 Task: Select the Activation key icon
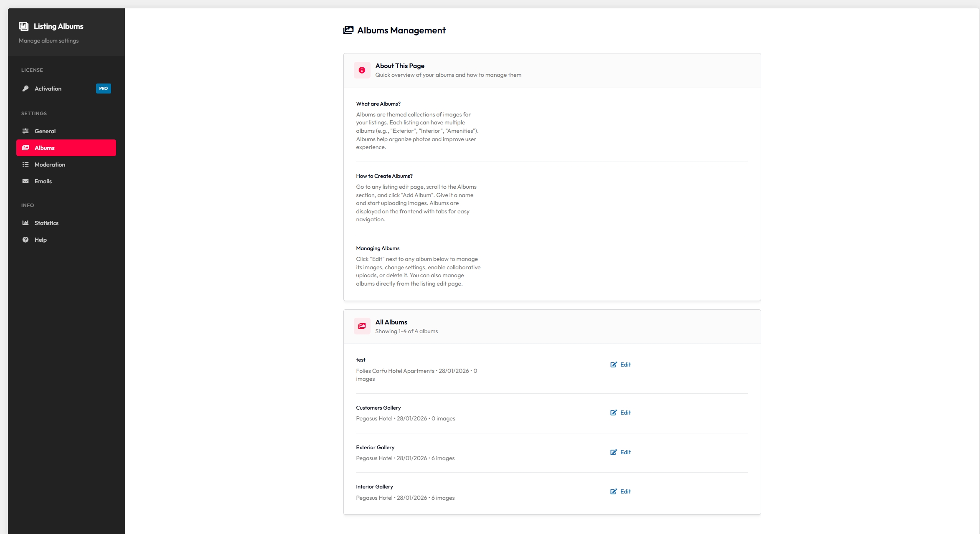click(25, 88)
